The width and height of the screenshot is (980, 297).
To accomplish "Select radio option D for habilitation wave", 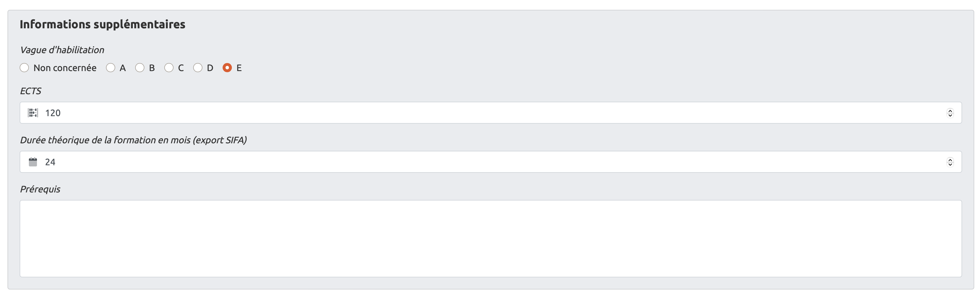I will (x=198, y=68).
